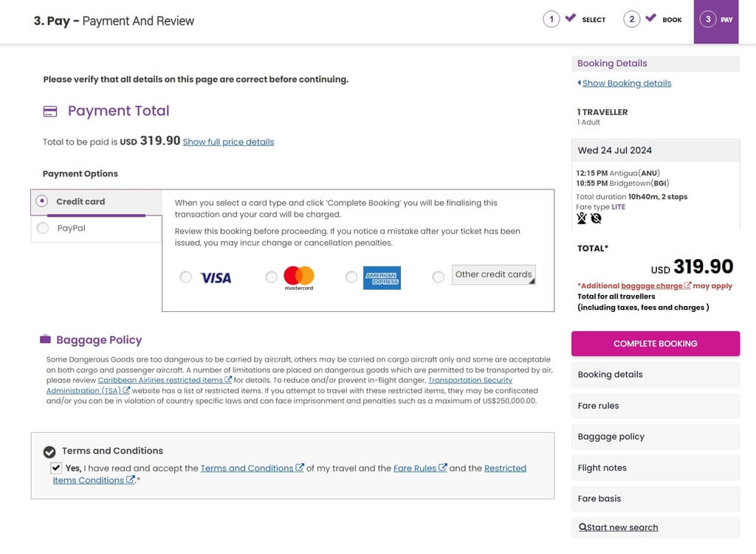
Task: Expand Show Booking details
Action: [x=626, y=83]
